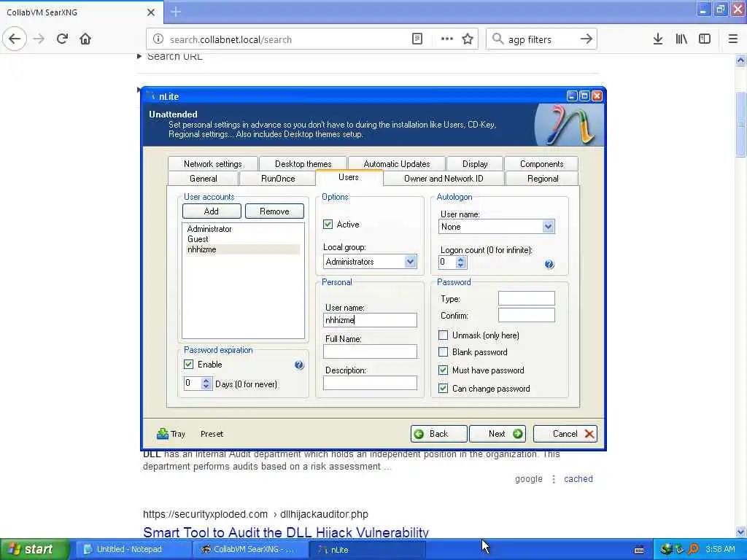Open help for Password expiration
The width and height of the screenshot is (747, 560).
click(298, 365)
